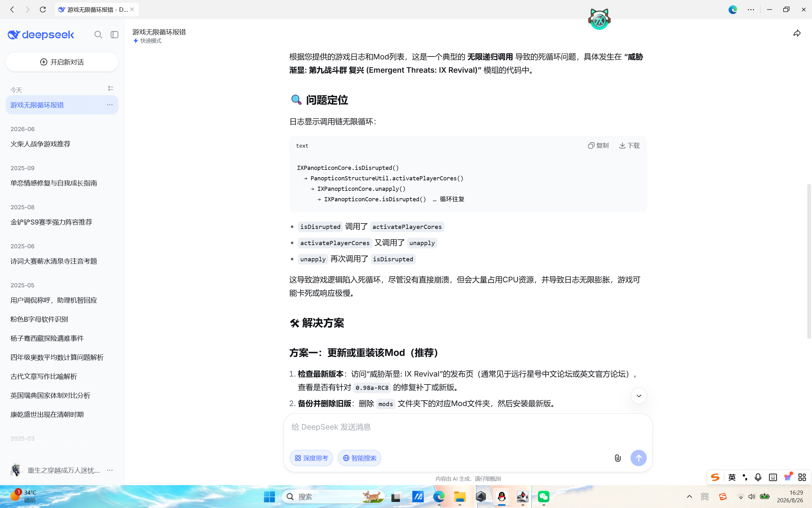This screenshot has width=812, height=508.
Task: Open WeChat from the taskbar
Action: [x=544, y=497]
